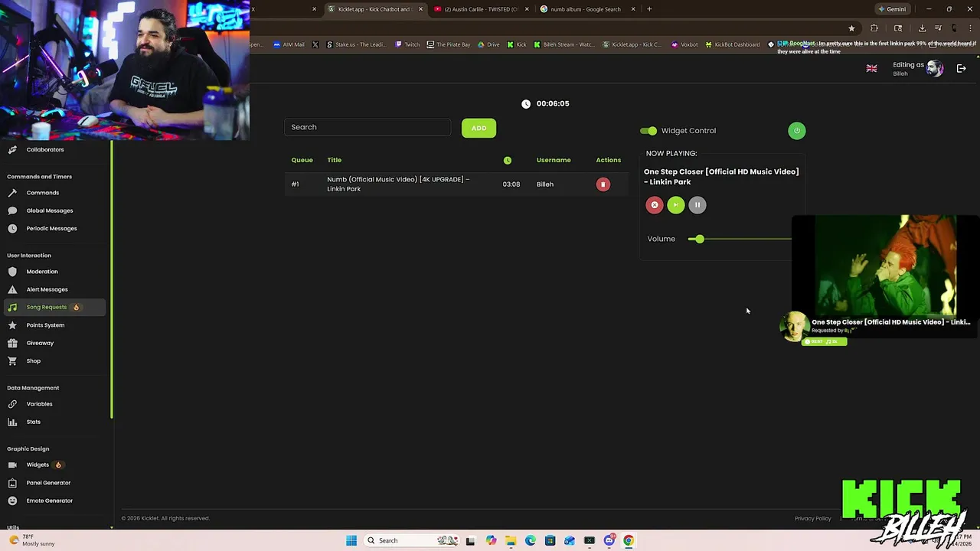
Task: Open the Stake.us bookmark
Action: tap(356, 44)
